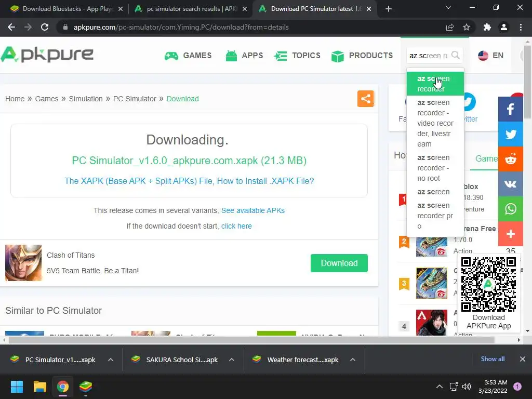This screenshot has height=399, width=532.
Task: Open the notification badge in the tray
Action: [517, 387]
